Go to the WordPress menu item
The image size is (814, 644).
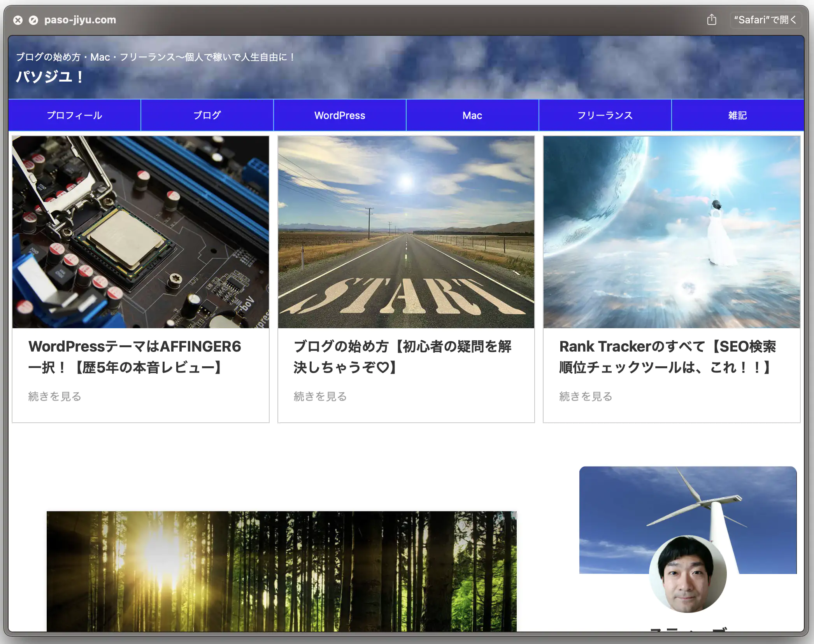(340, 115)
